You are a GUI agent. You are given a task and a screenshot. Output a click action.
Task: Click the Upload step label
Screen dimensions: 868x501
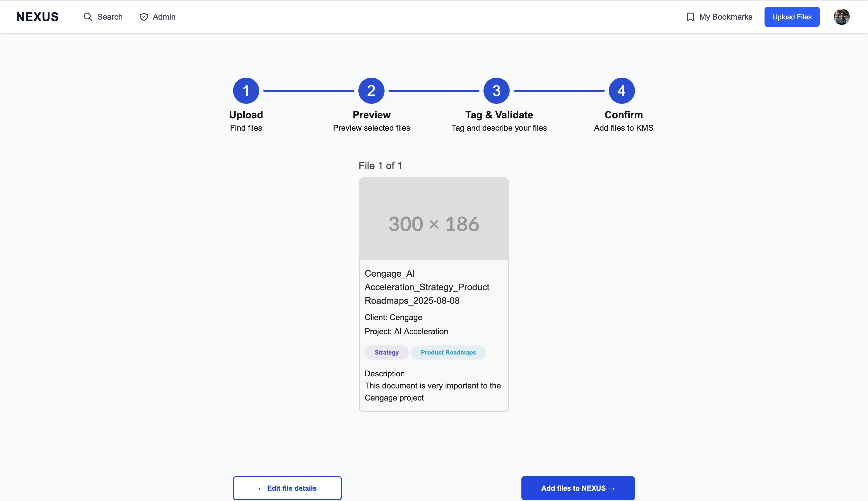point(246,115)
